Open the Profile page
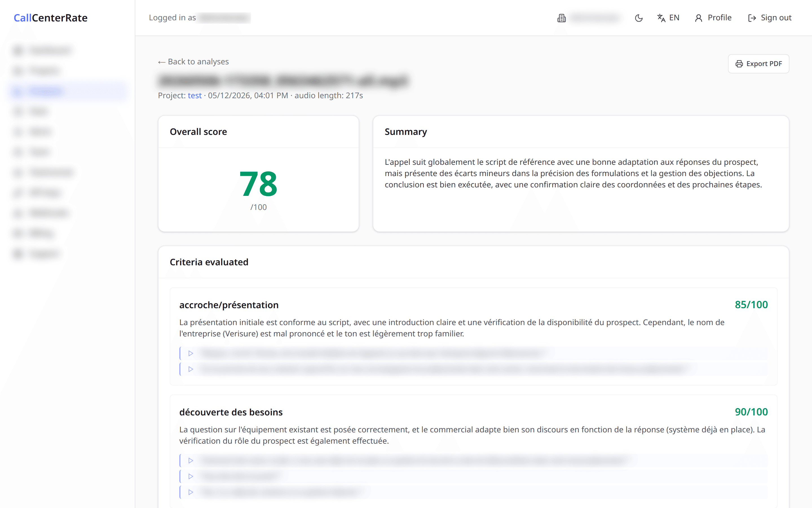Screen dimensions: 812x508 (x=713, y=18)
